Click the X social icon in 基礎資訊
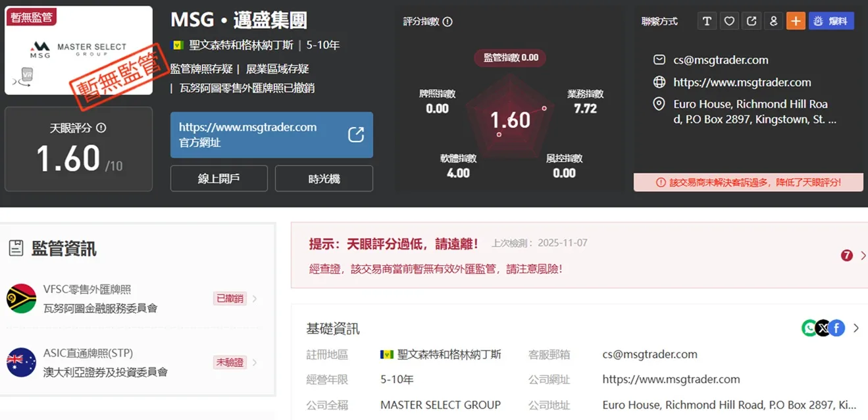The image size is (868, 420). point(823,328)
